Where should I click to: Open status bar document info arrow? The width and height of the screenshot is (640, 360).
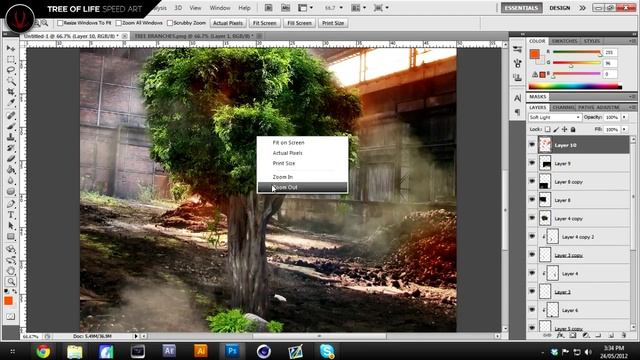pyautogui.click(x=136, y=336)
